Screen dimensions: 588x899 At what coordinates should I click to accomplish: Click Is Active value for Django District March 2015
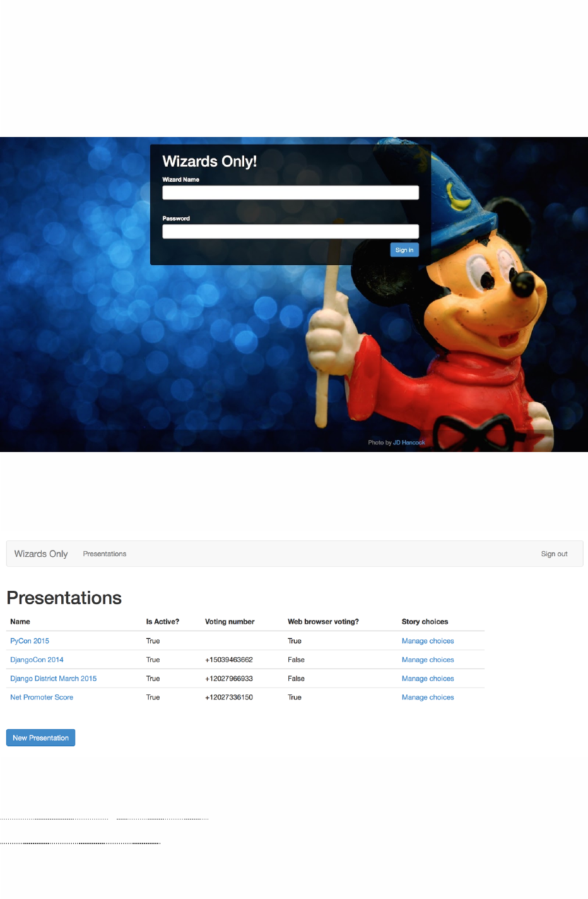click(153, 679)
